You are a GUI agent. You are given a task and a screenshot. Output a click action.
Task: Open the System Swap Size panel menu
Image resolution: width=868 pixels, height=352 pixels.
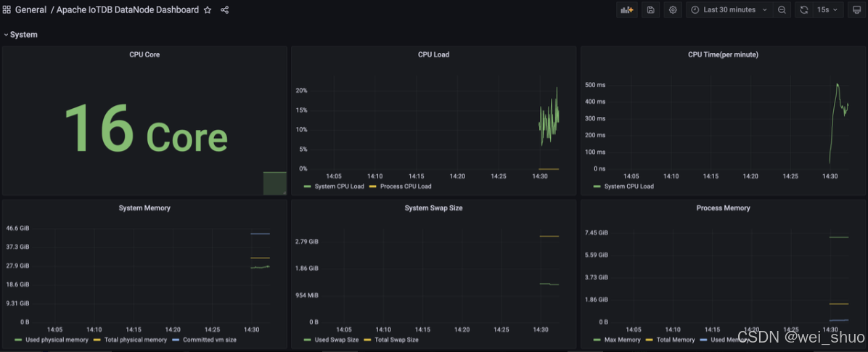(433, 208)
